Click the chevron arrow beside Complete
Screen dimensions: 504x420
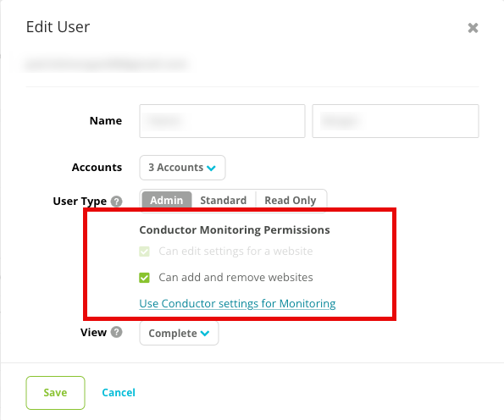coord(205,334)
